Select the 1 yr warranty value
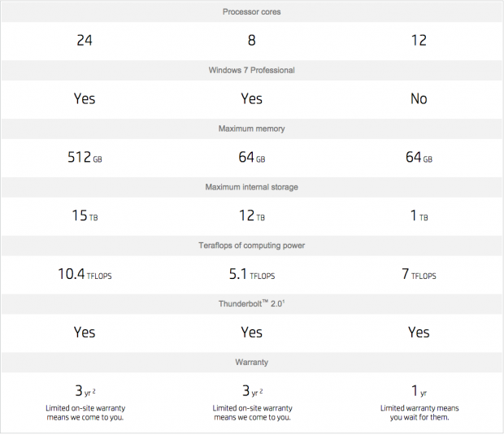Screen dimensions: 504x435 (x=419, y=391)
